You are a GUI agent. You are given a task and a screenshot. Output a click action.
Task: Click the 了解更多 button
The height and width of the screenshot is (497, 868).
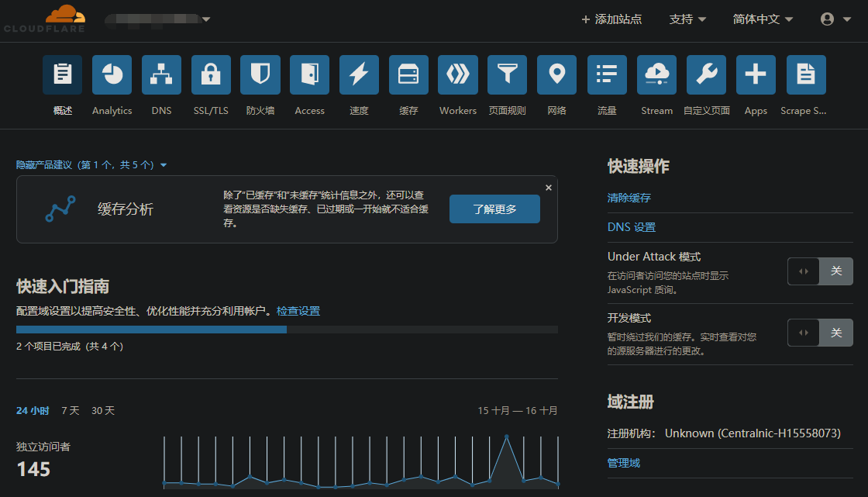(494, 209)
